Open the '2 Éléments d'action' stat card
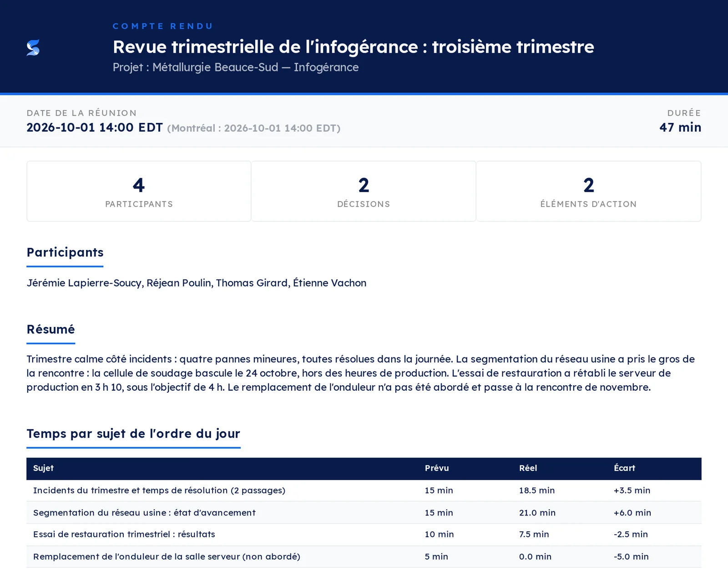728x586 pixels. coord(588,191)
